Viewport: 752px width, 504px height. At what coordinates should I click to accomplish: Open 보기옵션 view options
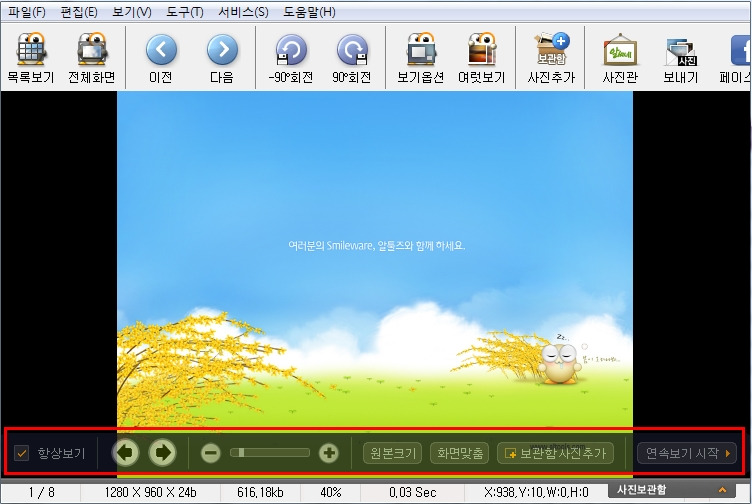[x=421, y=58]
